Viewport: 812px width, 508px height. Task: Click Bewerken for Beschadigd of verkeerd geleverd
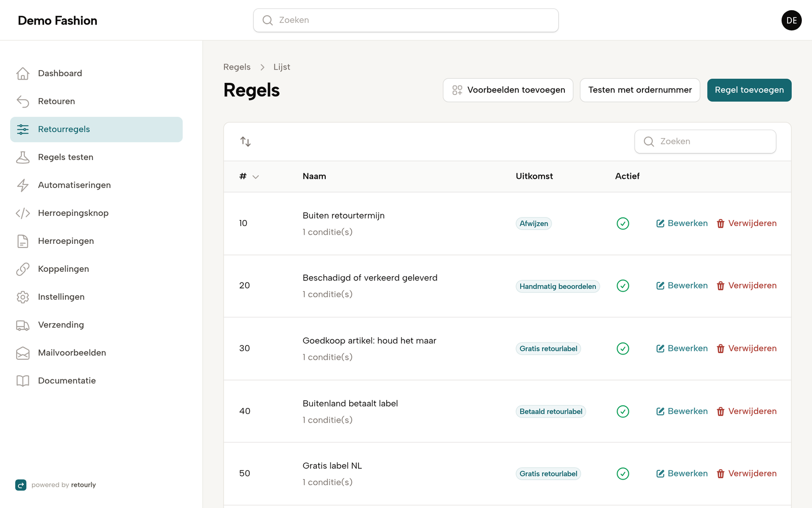tap(682, 285)
